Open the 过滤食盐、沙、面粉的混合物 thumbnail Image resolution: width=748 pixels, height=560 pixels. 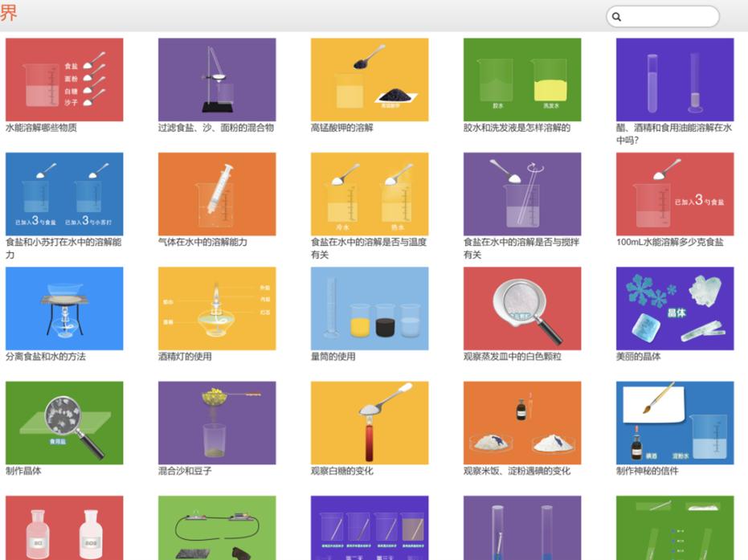(x=217, y=80)
